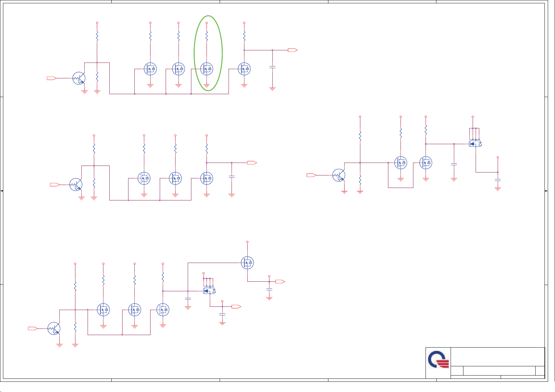This screenshot has height=392, width=555.
Task: Select the capacitor in the middle-left circuit
Action: coord(232,177)
